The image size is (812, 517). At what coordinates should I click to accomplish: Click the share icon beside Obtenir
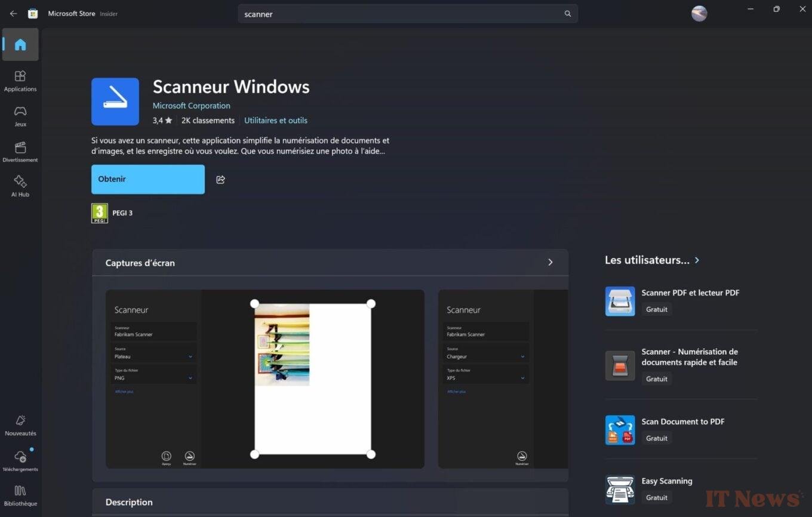point(220,180)
